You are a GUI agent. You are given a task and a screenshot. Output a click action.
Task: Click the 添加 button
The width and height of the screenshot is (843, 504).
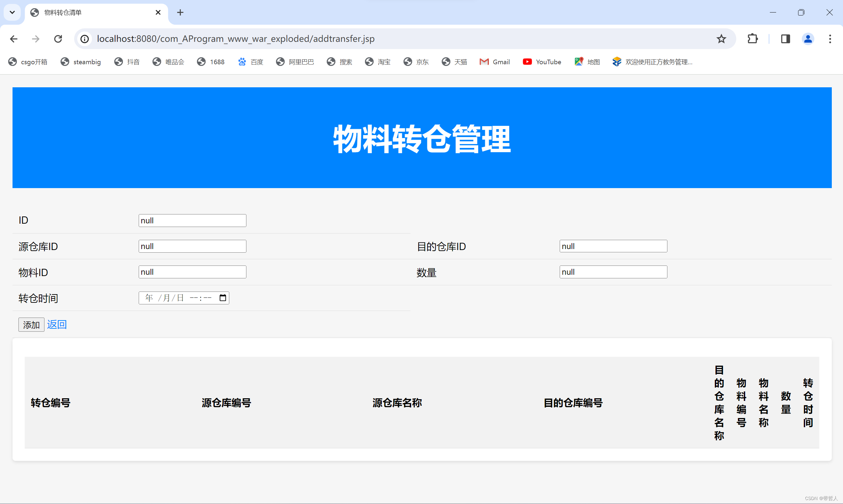(31, 325)
